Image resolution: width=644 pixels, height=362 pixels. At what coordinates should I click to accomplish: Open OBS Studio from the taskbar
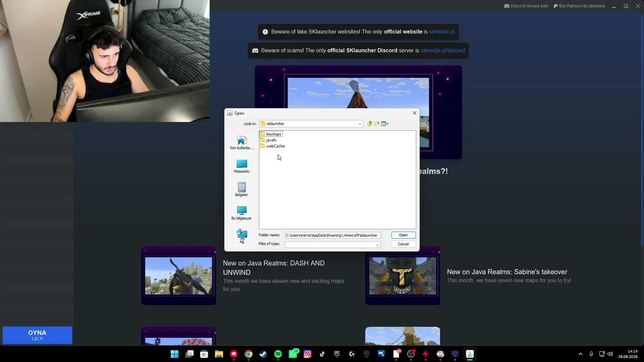coord(411,354)
